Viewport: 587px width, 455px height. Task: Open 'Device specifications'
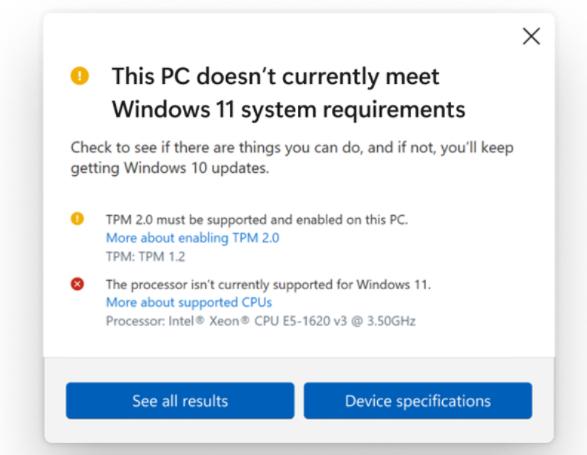418,401
